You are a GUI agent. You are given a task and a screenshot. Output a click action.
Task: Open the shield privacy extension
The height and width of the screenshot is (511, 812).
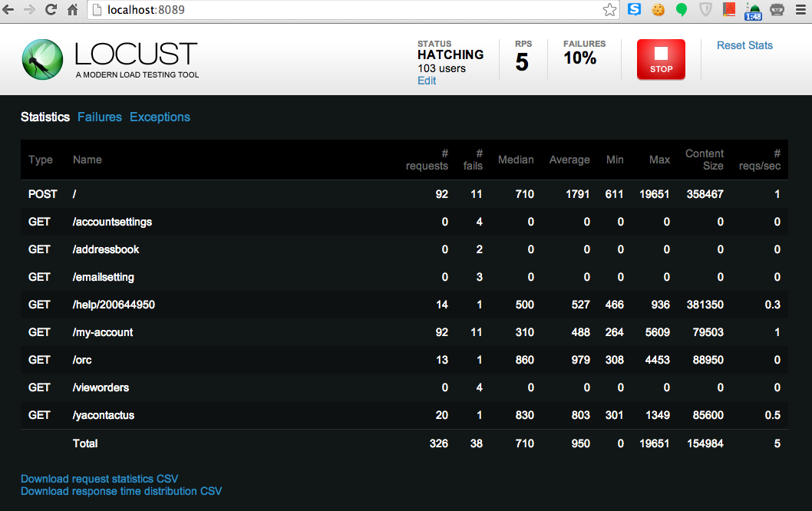tap(705, 11)
